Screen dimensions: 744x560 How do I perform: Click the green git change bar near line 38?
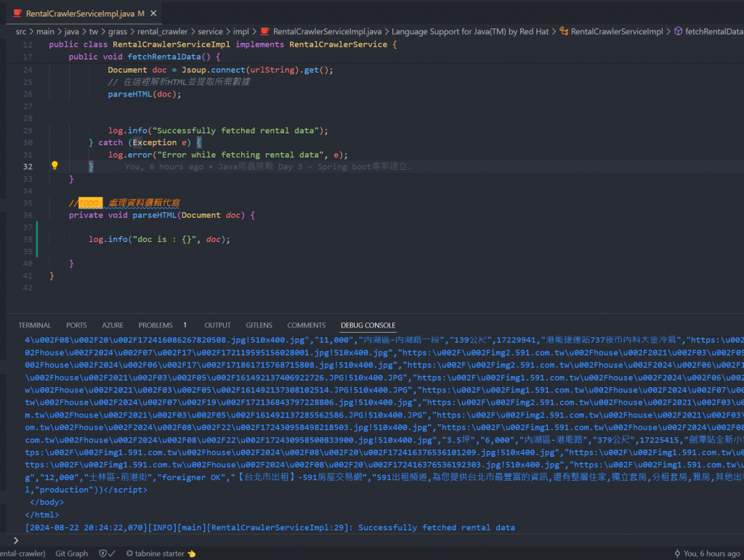[x=37, y=240]
